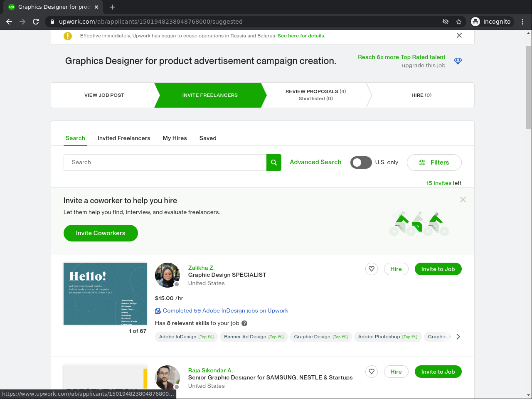The image size is (532, 399).
Task: Bookmark this page with the star icon
Action: pyautogui.click(x=459, y=22)
